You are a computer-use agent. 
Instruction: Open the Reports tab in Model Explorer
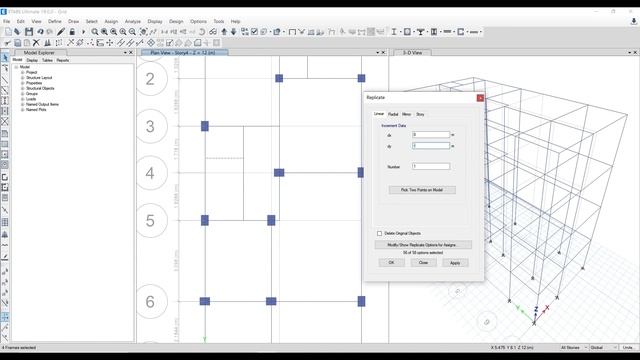click(62, 60)
